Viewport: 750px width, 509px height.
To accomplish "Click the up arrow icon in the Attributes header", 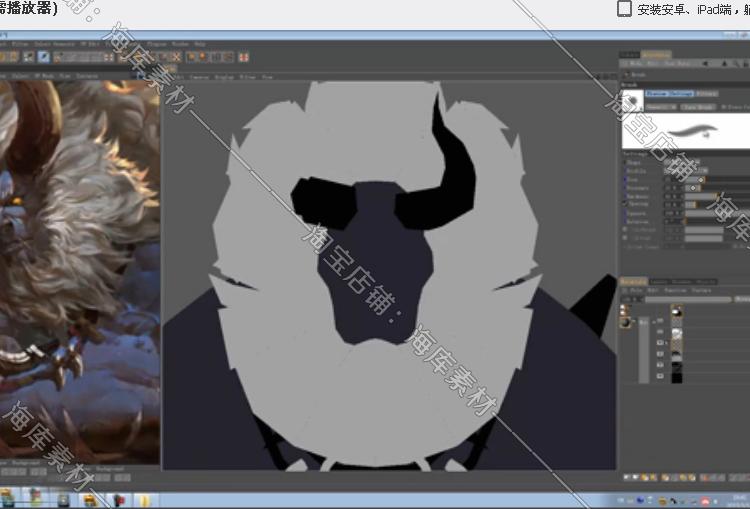I will [x=724, y=64].
